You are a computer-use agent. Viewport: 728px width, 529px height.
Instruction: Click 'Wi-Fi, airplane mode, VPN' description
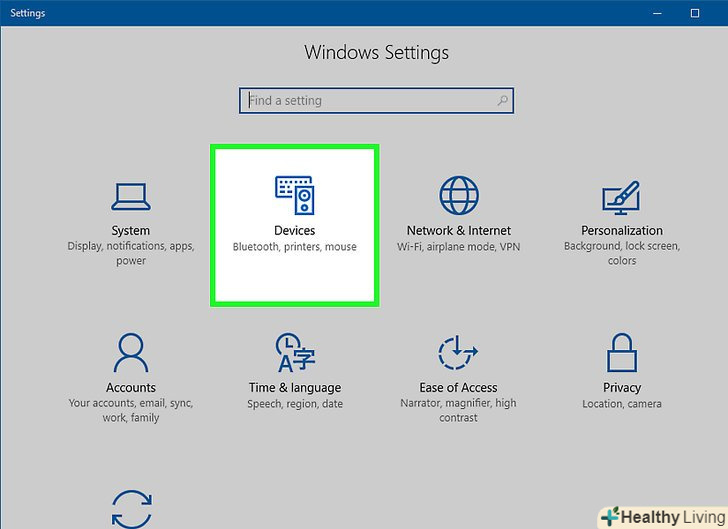pyautogui.click(x=459, y=247)
